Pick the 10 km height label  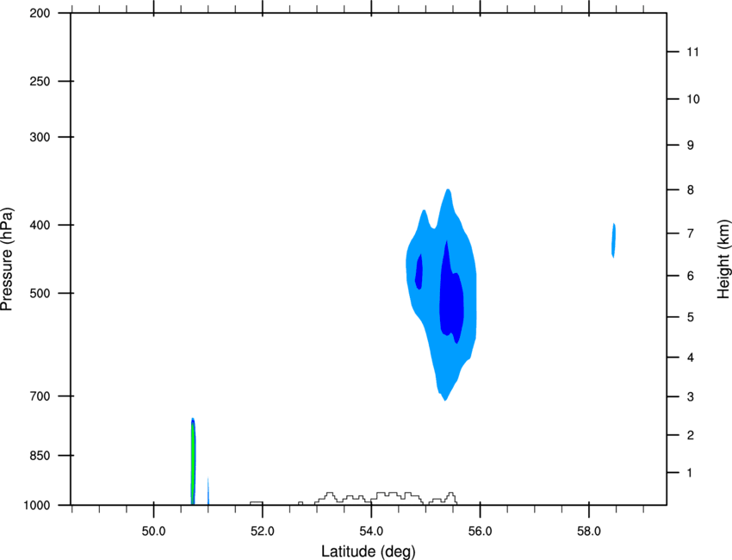693,99
